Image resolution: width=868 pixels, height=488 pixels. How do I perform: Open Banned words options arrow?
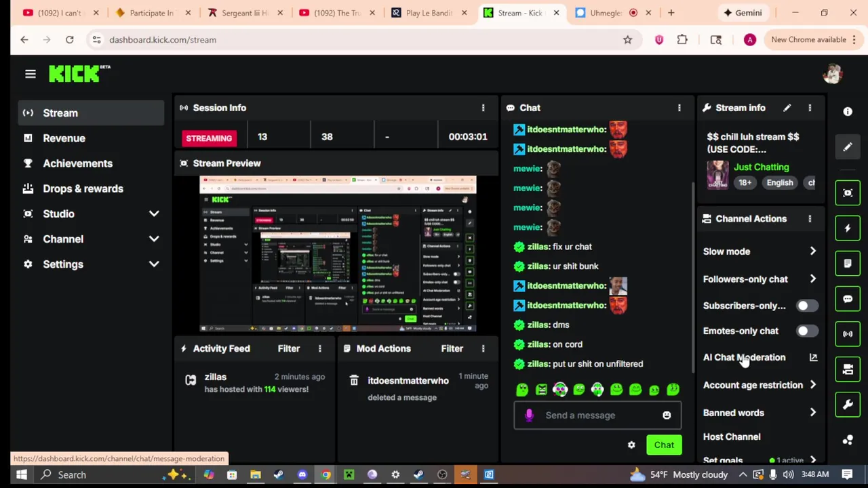812,413
